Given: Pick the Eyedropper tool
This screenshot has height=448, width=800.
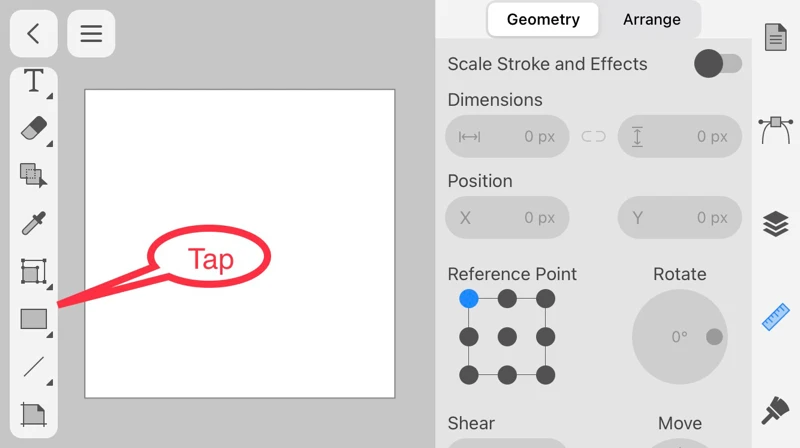Looking at the screenshot, I should [34, 223].
